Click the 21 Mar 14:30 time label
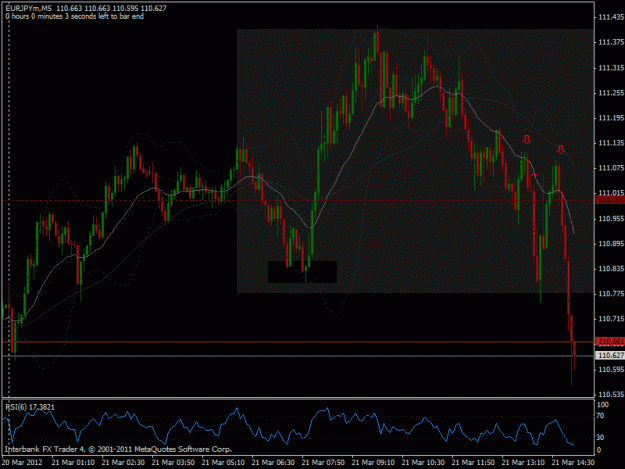This screenshot has height=469, width=625. 573,463
